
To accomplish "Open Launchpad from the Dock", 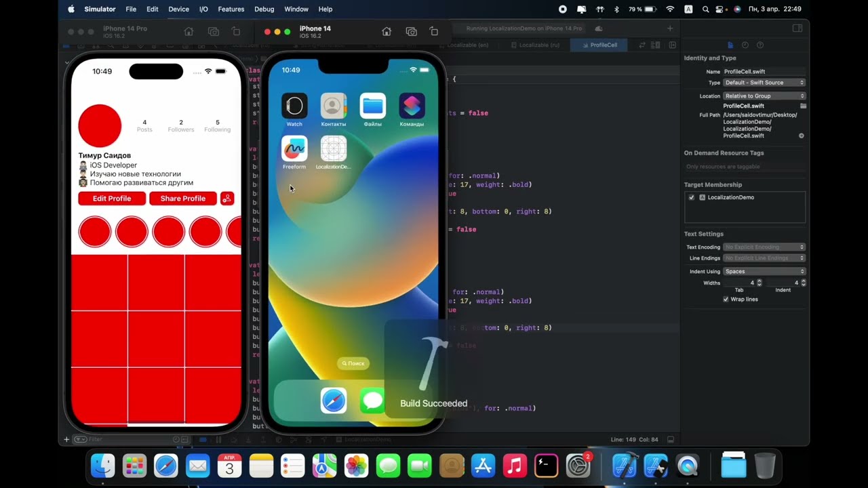I will 134,466.
